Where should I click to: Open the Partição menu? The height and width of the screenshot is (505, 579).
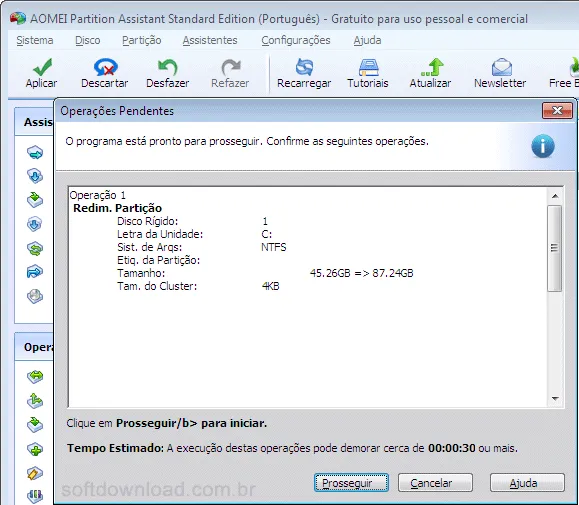point(141,40)
